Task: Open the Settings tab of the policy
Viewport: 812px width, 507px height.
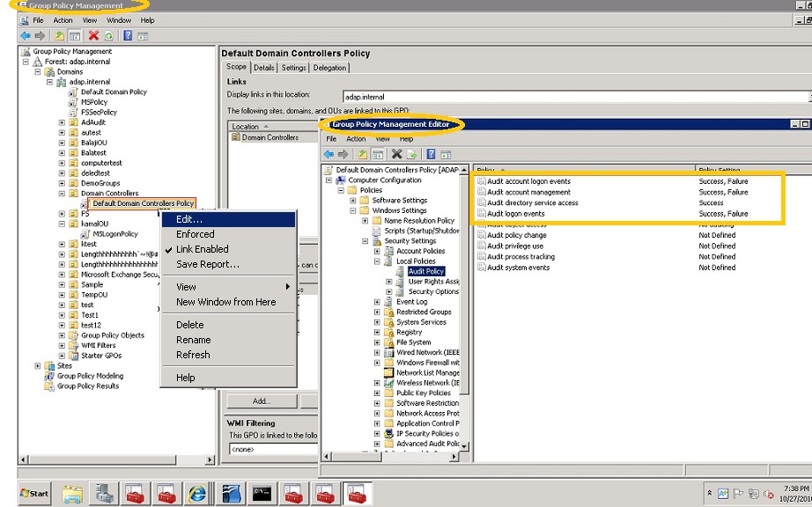Action: (x=293, y=68)
